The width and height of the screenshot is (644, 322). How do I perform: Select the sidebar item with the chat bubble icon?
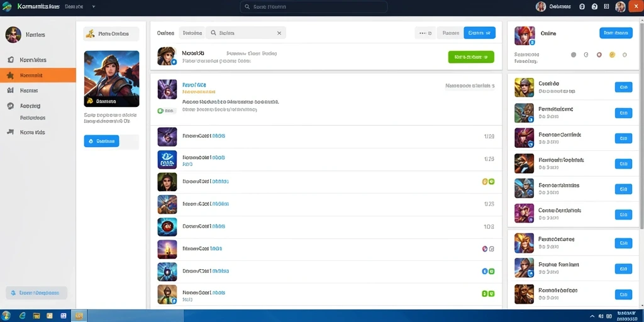click(38, 106)
